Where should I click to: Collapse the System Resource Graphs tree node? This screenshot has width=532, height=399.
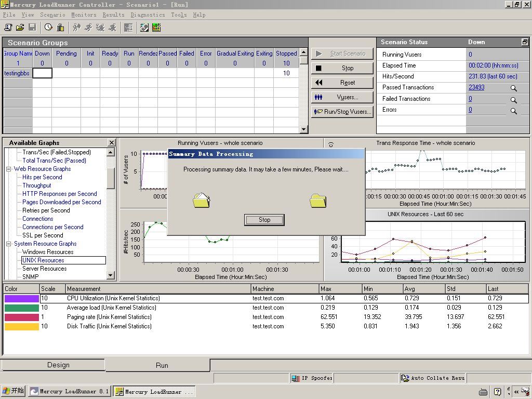(9, 244)
